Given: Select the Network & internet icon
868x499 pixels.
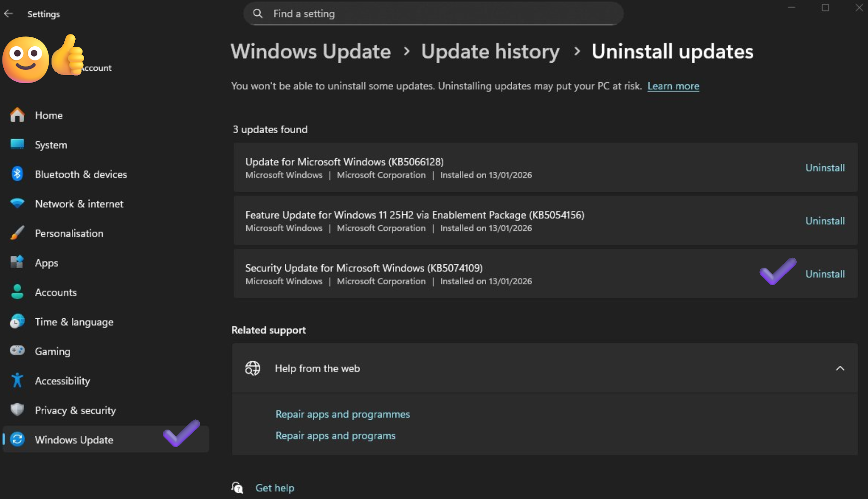Looking at the screenshot, I should (17, 203).
